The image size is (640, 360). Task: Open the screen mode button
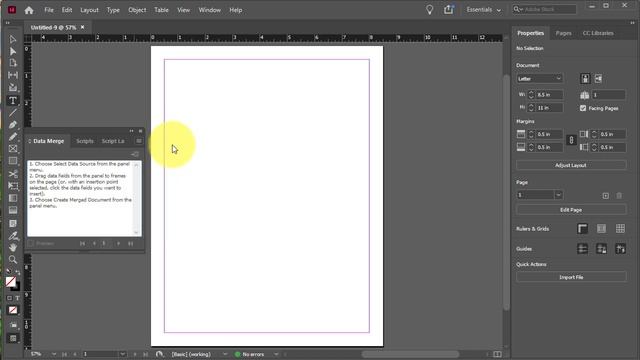point(13,338)
